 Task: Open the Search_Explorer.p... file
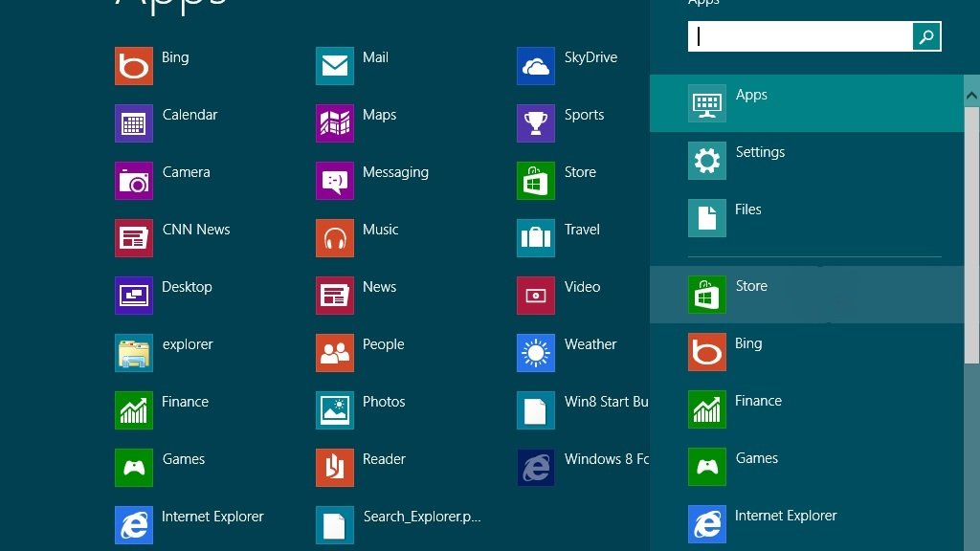coord(335,525)
